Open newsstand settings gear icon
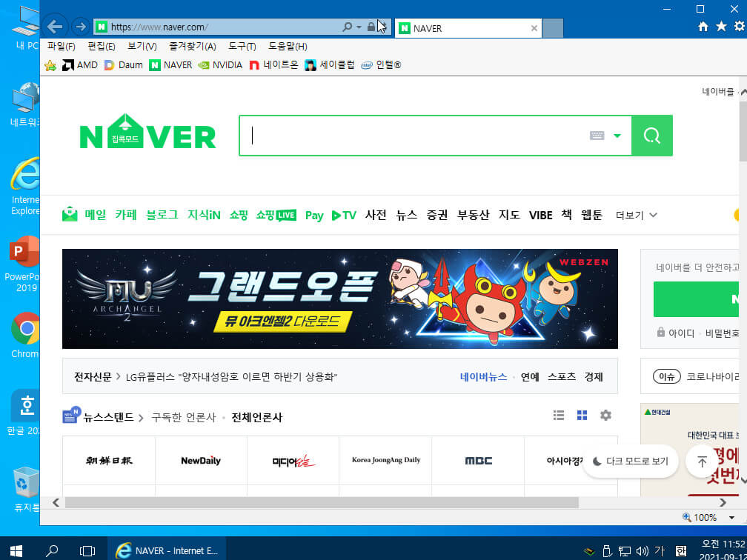 (605, 416)
